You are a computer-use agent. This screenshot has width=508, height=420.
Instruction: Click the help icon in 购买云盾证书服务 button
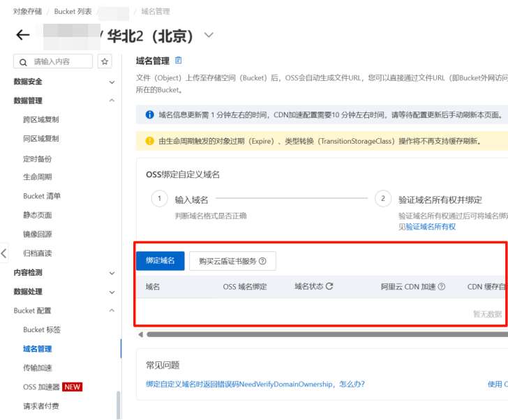(x=262, y=261)
